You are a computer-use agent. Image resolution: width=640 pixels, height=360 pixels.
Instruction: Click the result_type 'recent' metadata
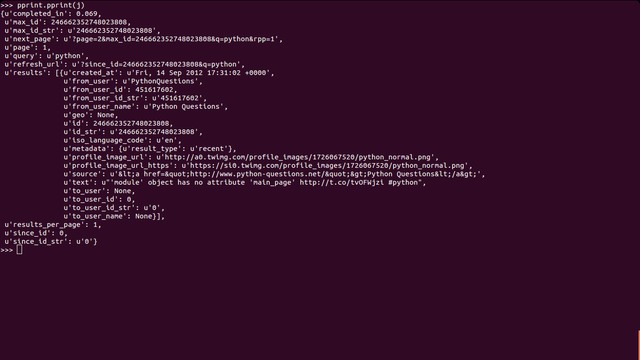click(177, 149)
